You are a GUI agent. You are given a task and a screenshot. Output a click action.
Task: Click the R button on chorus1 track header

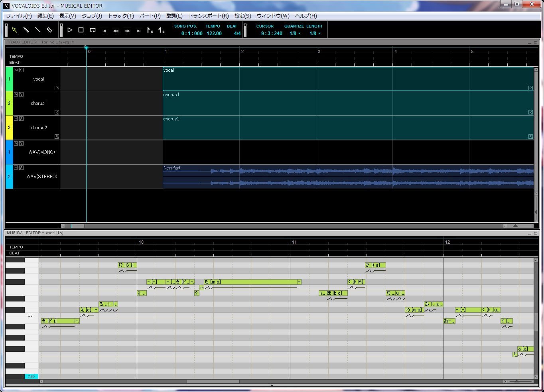(x=57, y=112)
